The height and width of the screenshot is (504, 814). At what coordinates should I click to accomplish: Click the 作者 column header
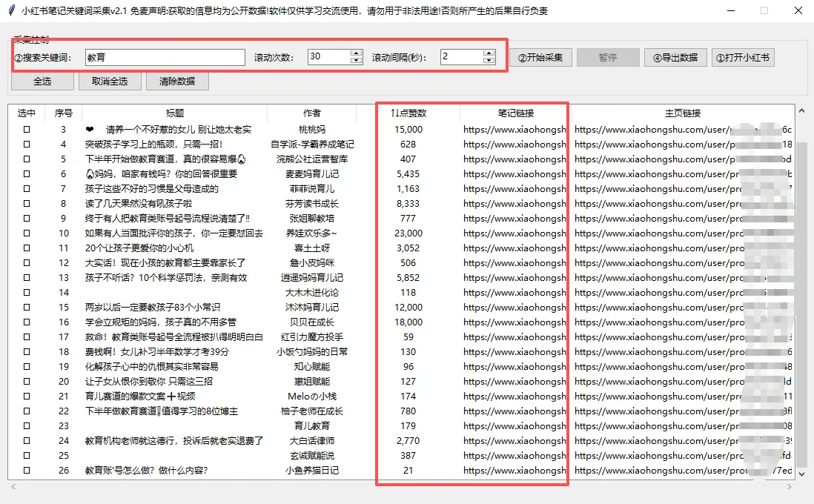point(312,113)
